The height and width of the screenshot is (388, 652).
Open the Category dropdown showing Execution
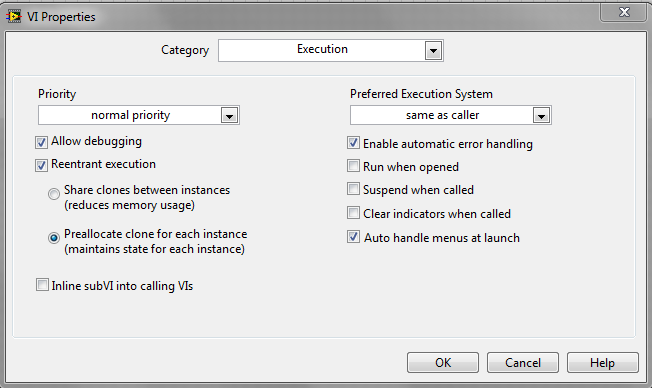(331, 50)
